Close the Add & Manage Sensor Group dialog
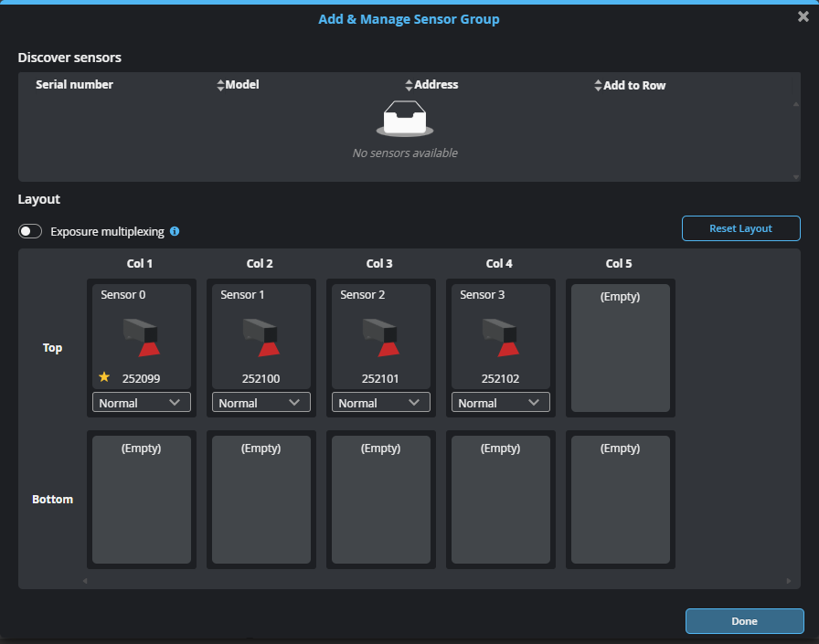Image resolution: width=819 pixels, height=644 pixels. (803, 16)
